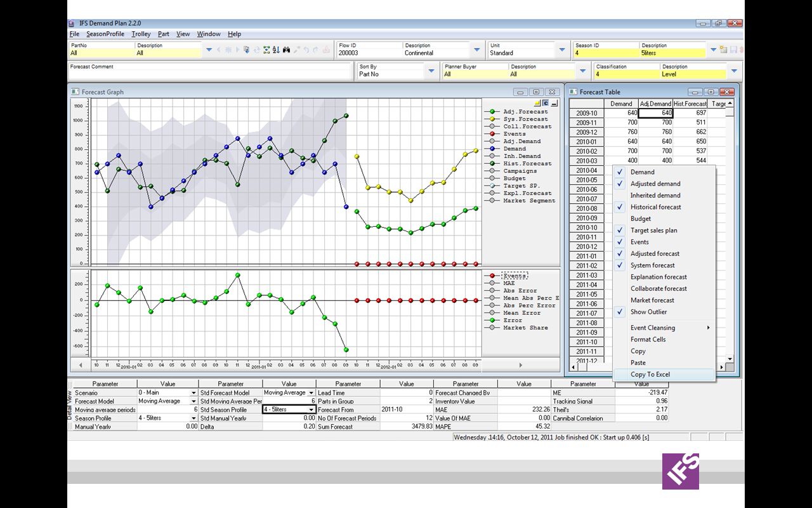Screen dimensions: 812x508
Task: Open the Part menu
Action: click(x=164, y=34)
